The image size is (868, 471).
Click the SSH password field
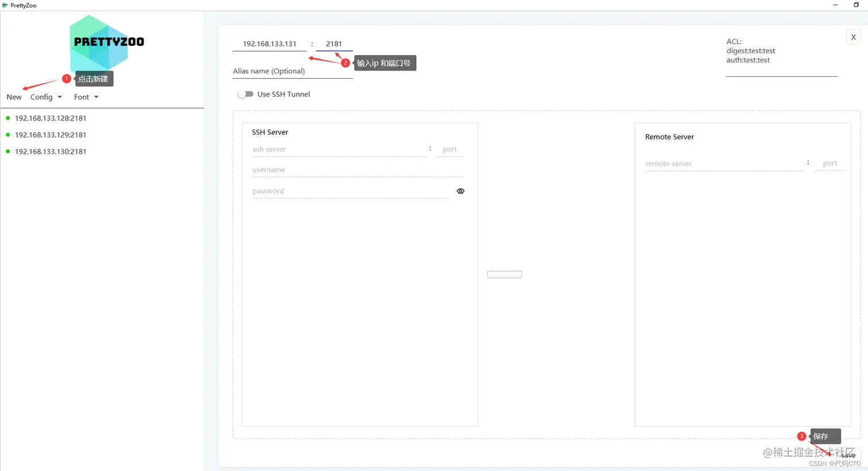tap(350, 191)
